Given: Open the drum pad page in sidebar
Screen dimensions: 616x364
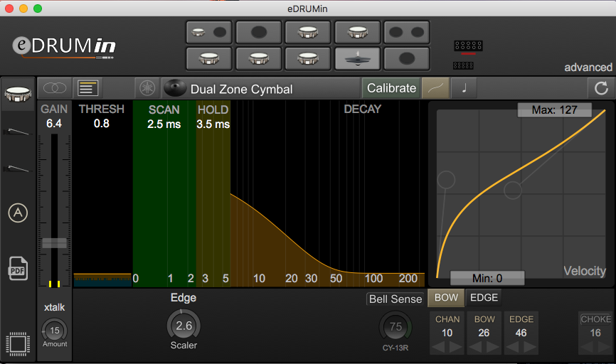Looking at the screenshot, I should click(18, 95).
